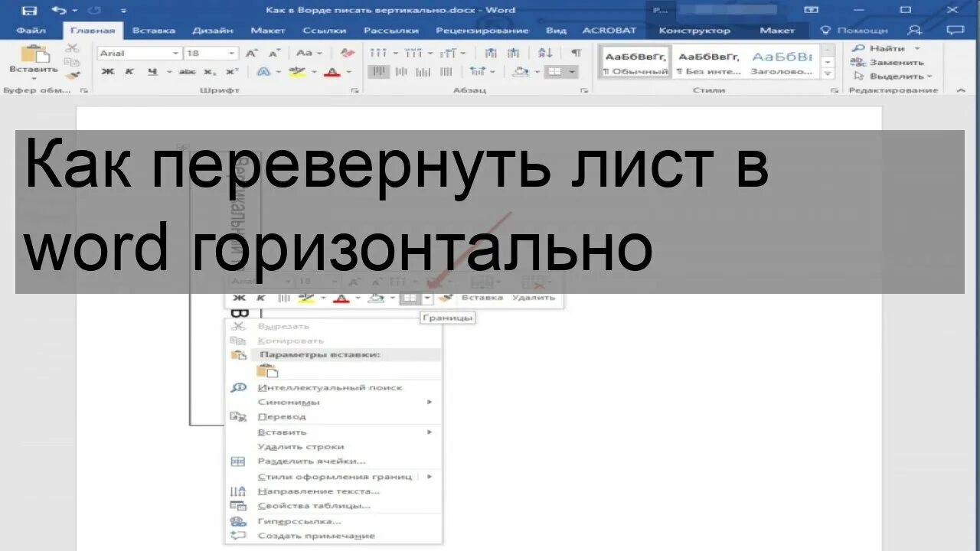This screenshot has width=980, height=551.
Task: Click the Заменить button
Action: pos(888,62)
